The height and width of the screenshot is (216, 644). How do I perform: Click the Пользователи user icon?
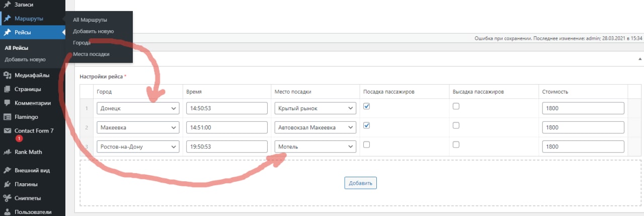point(7,212)
